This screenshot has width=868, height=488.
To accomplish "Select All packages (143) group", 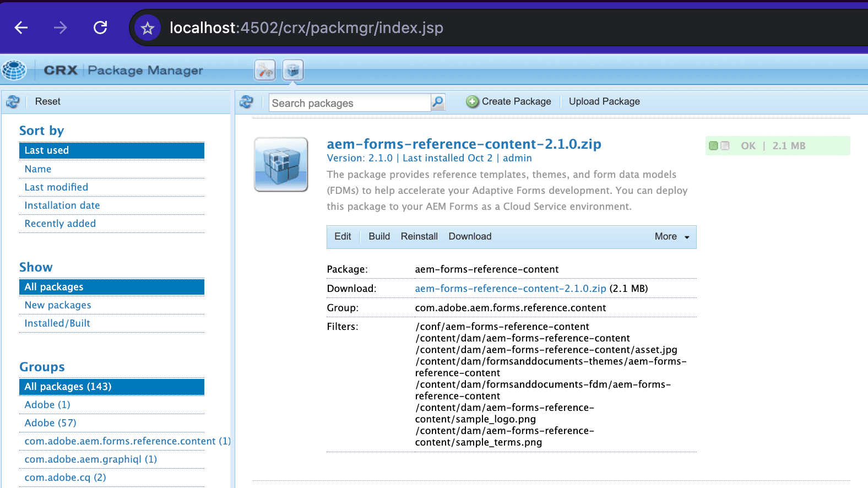I will [x=112, y=387].
